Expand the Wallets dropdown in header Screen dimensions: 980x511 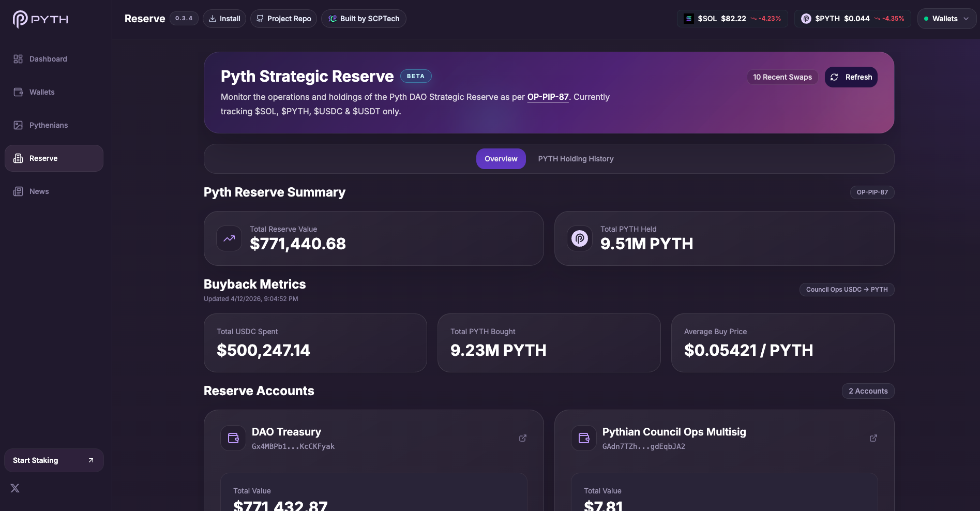946,19
